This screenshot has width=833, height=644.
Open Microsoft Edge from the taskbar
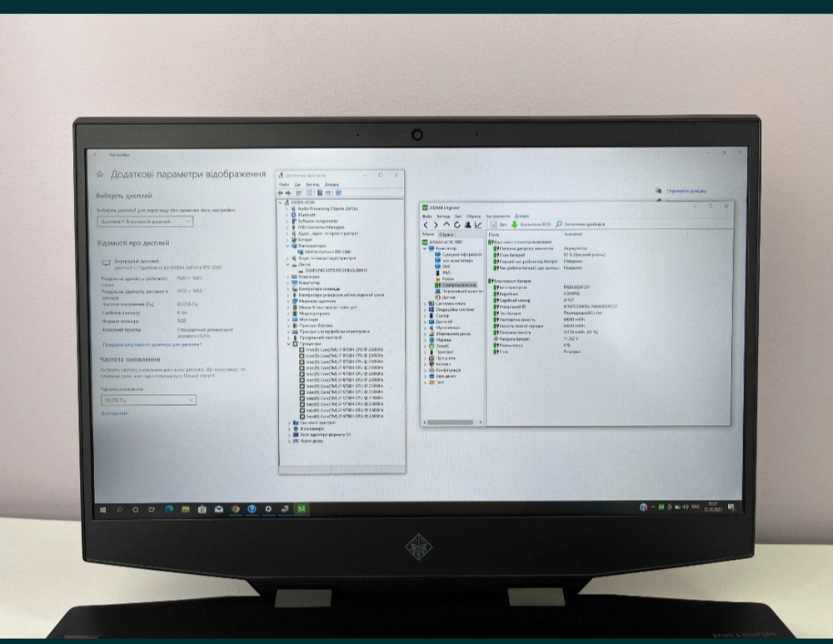pyautogui.click(x=169, y=508)
